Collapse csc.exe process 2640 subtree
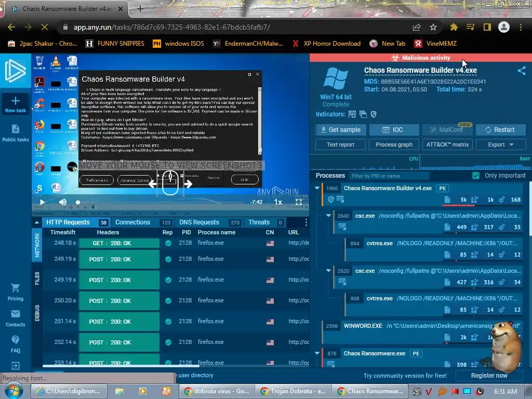The width and height of the screenshot is (532, 399). (328, 216)
